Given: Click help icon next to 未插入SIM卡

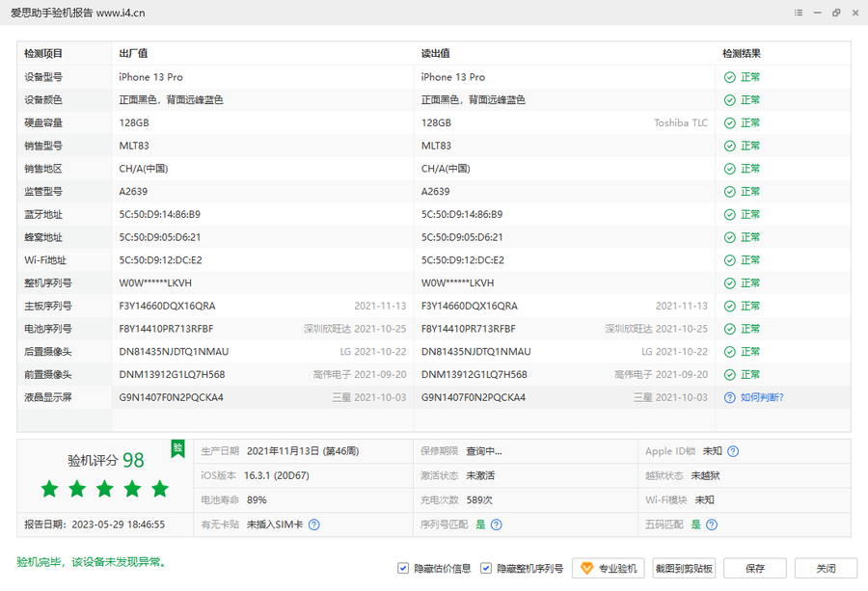Looking at the screenshot, I should [313, 524].
